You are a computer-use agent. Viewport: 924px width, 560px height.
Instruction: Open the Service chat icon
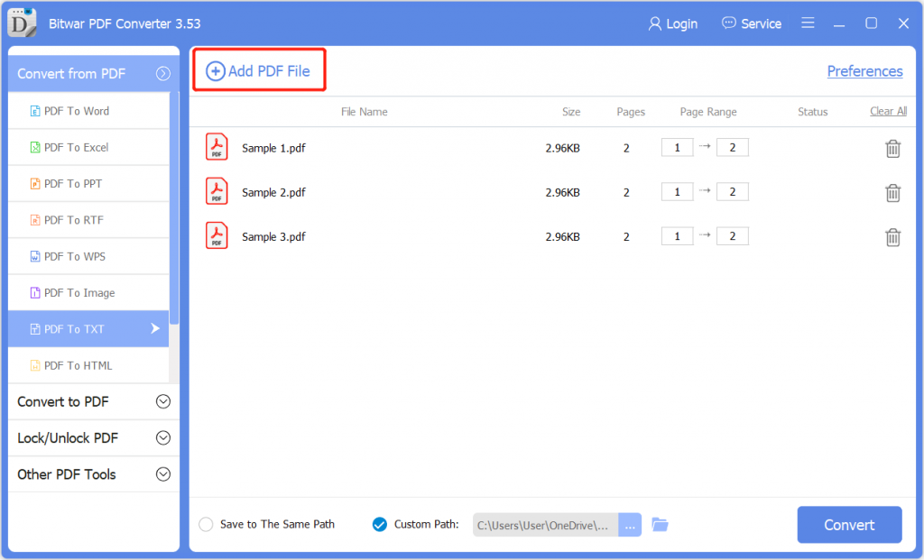click(x=728, y=23)
